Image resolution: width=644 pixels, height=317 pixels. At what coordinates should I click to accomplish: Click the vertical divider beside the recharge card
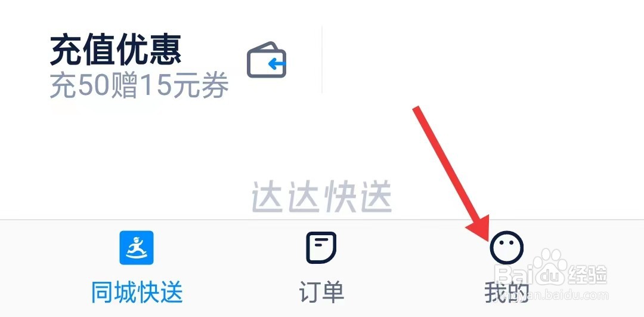click(x=321, y=60)
